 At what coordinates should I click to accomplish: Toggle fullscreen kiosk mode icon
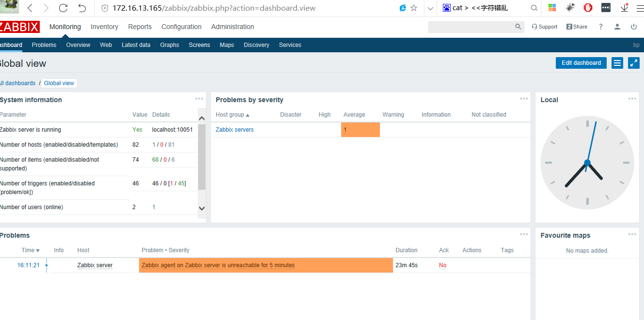click(x=634, y=63)
